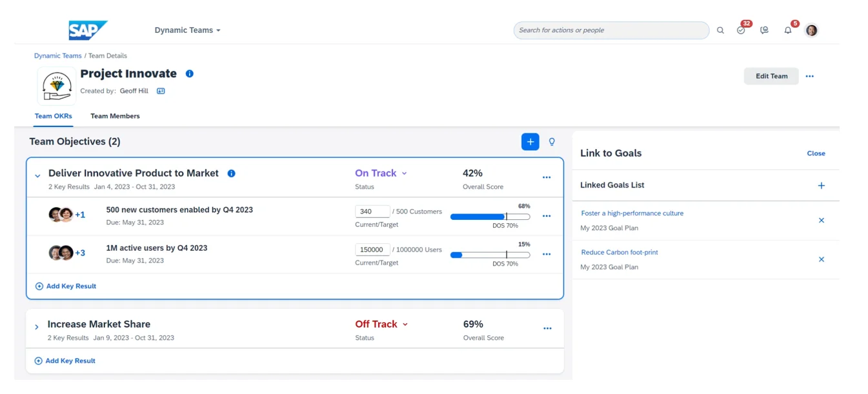Click the search magnifier icon
The image size is (868, 394).
pyautogui.click(x=720, y=30)
